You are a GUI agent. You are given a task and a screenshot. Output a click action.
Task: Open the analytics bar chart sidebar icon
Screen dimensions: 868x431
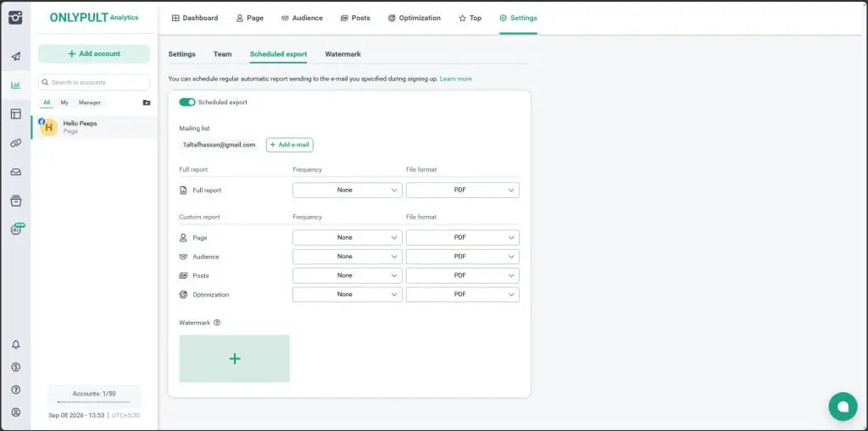pyautogui.click(x=15, y=86)
